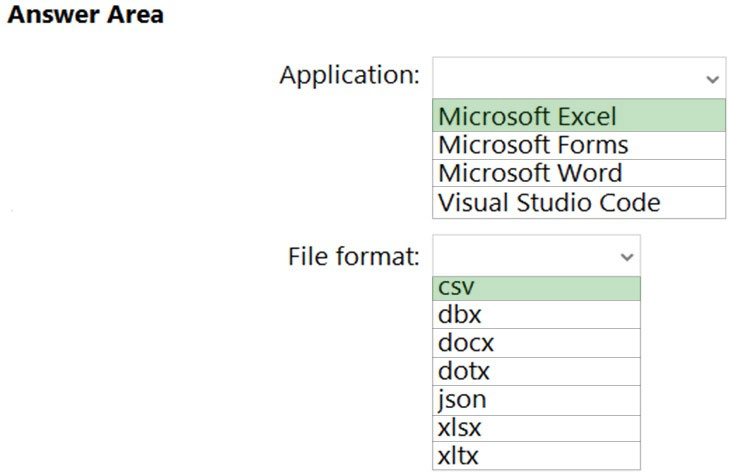This screenshot has height=475, width=731.
Task: Open the File format dropdown box
Action: click(x=537, y=255)
